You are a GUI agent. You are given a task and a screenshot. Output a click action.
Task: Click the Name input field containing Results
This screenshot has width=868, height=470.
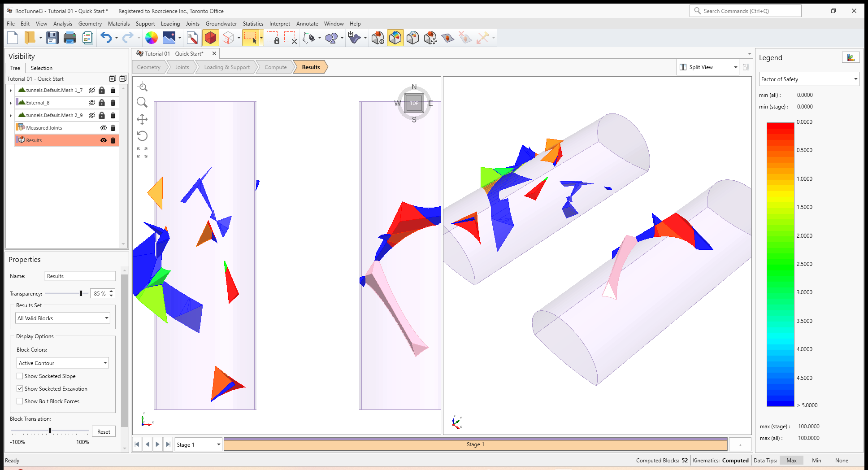pos(80,276)
